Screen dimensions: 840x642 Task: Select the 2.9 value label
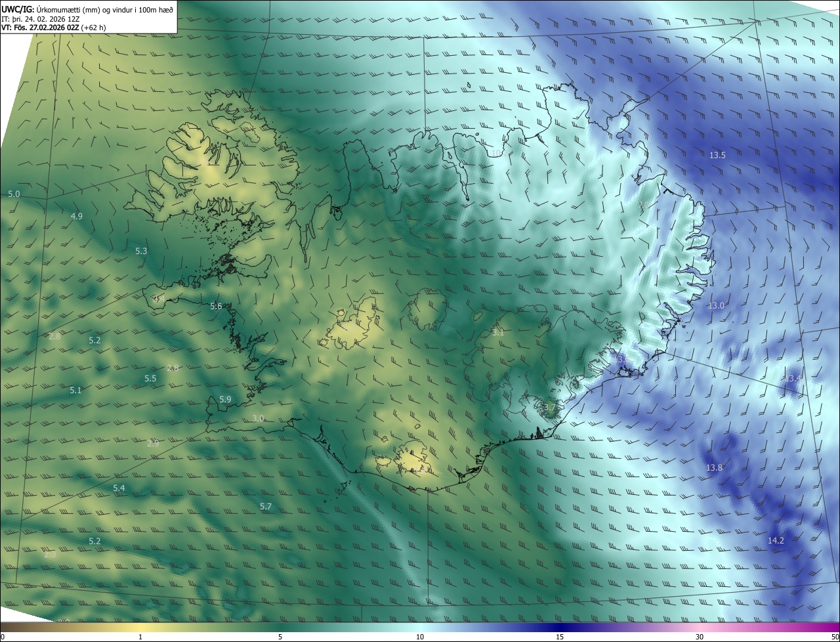coord(153,443)
